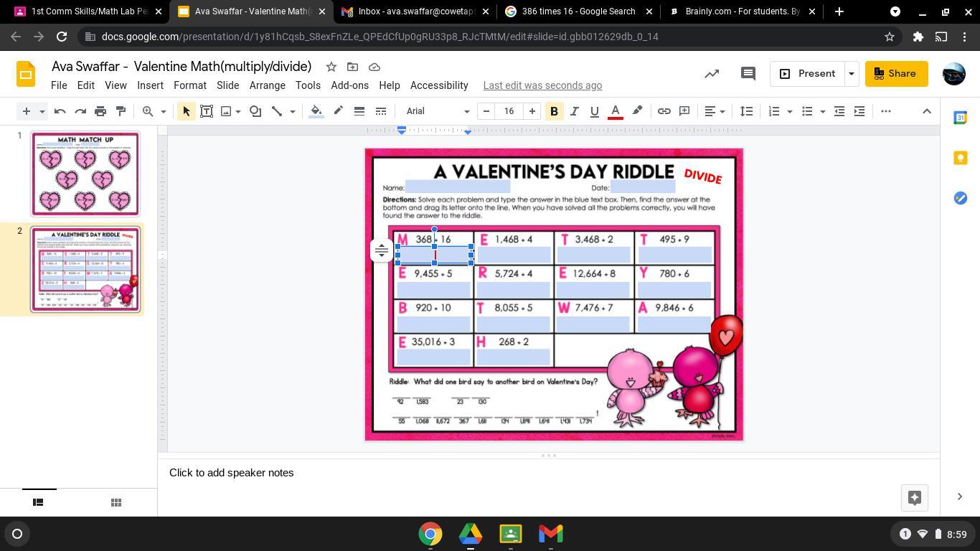
Task: Open the activity dashboard trend icon
Action: [x=712, y=74]
